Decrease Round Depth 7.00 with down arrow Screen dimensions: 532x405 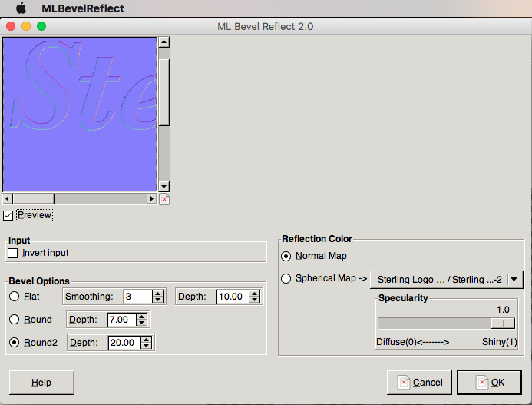[x=141, y=323]
